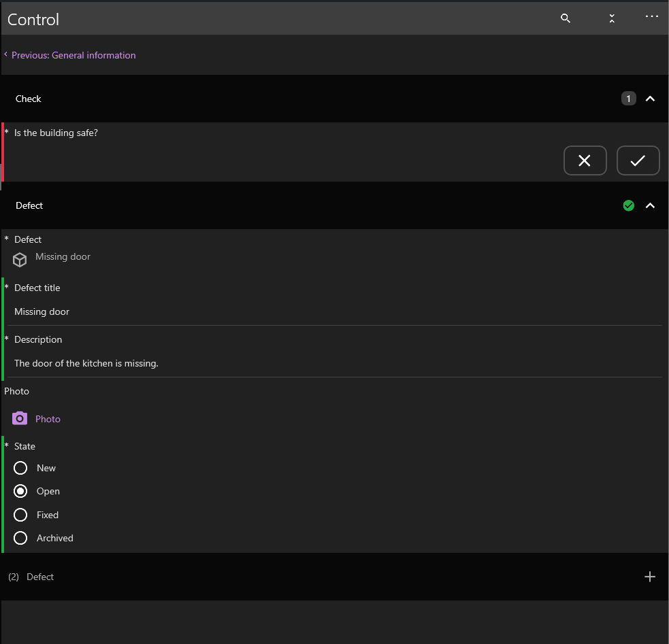
Task: Choose the Archived state option
Action: 20,538
